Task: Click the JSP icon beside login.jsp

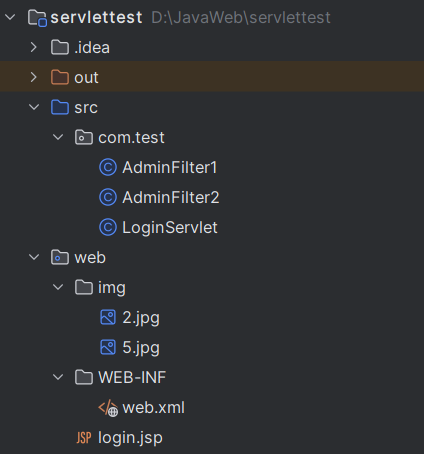Action: (84, 438)
